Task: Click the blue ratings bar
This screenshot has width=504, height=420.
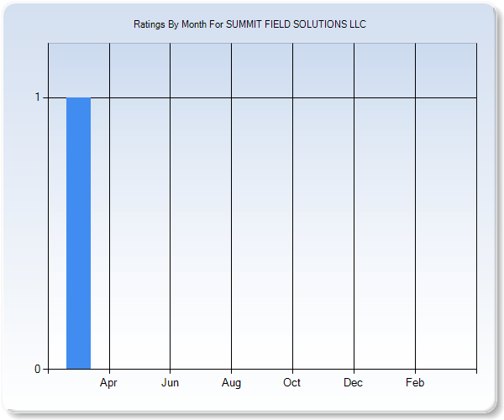Action: point(78,233)
